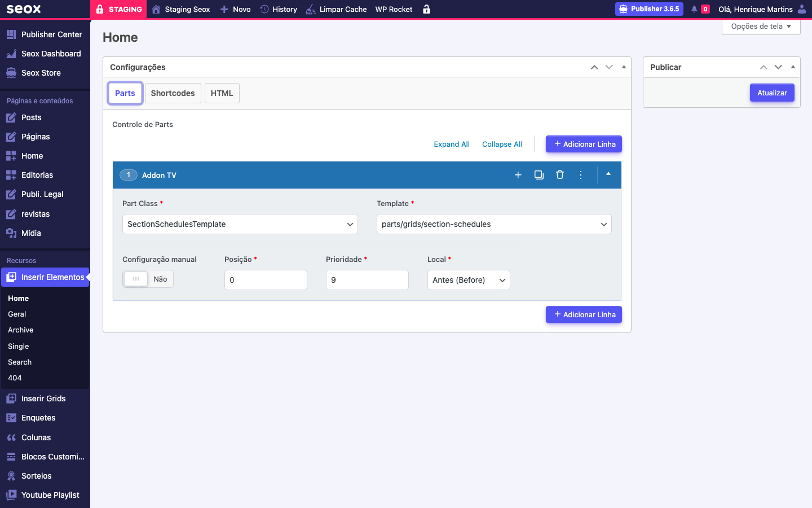The width and height of the screenshot is (812, 508).
Task: Click the seox logo
Action: [24, 9]
